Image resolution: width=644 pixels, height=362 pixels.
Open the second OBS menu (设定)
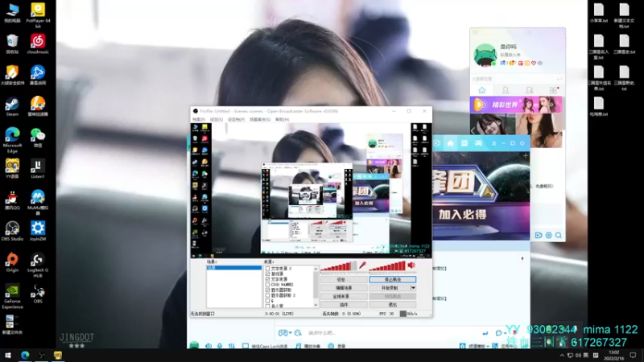[217, 119]
